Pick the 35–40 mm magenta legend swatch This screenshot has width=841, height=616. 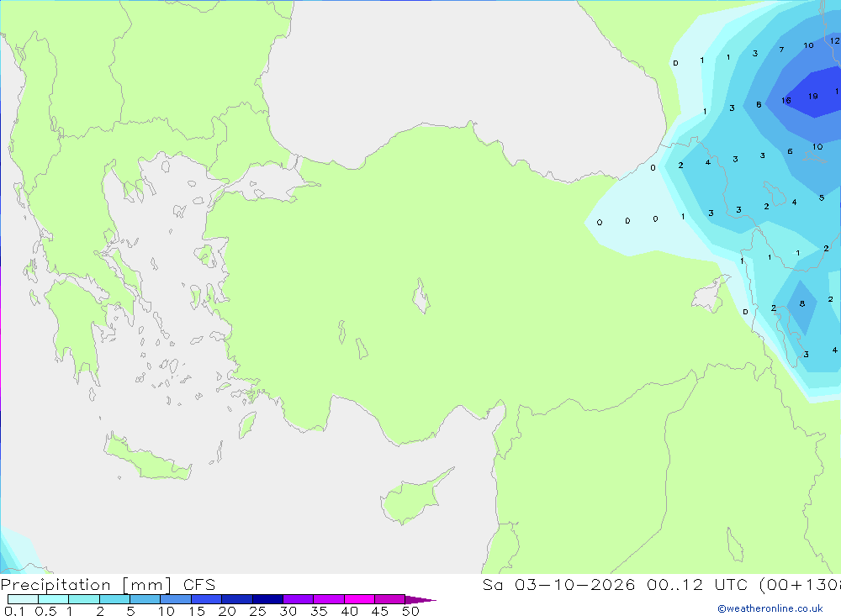(x=328, y=599)
